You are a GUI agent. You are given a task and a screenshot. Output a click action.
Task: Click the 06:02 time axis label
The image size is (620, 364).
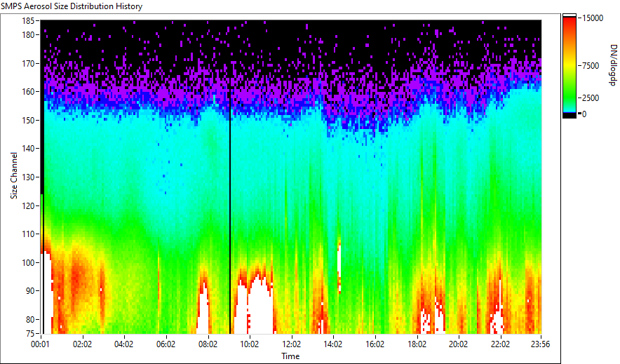(166, 344)
